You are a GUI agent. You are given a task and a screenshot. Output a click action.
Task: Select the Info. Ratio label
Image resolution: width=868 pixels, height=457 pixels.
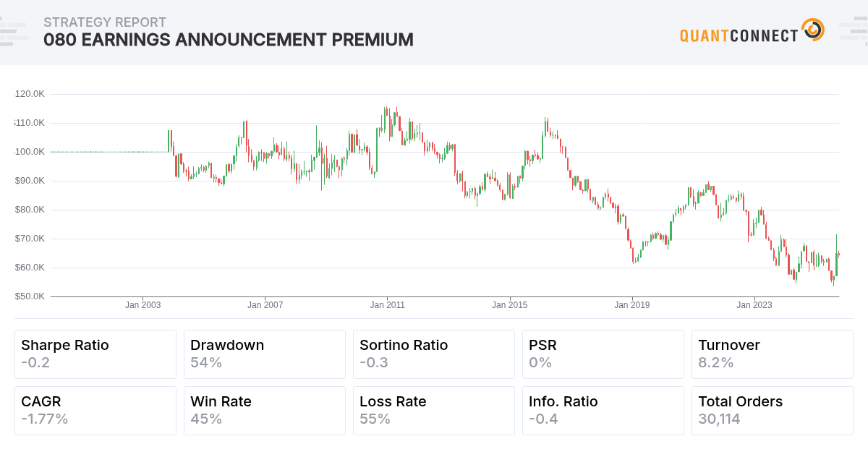tap(563, 401)
